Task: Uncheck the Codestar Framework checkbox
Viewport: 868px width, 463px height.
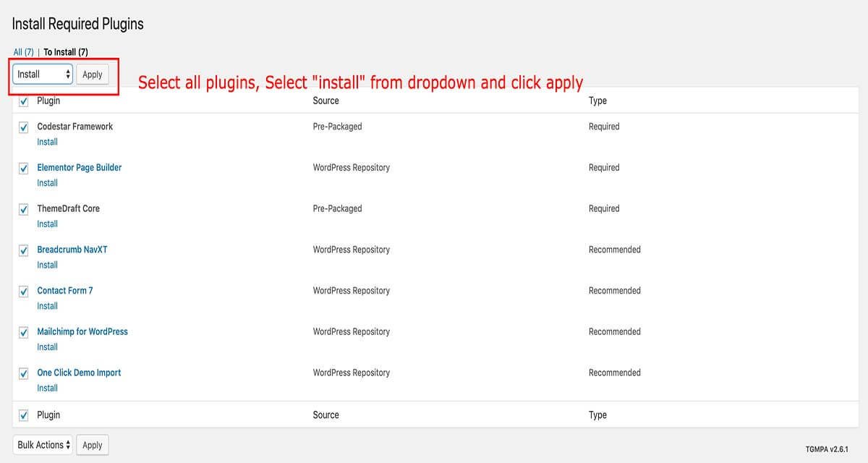Action: (24, 127)
